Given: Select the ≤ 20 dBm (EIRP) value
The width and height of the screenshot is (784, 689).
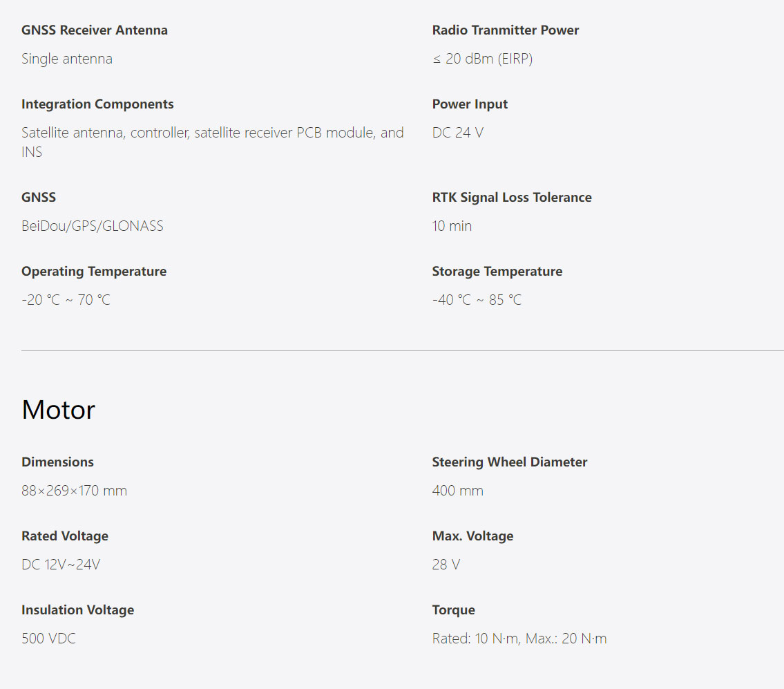Looking at the screenshot, I should [483, 59].
